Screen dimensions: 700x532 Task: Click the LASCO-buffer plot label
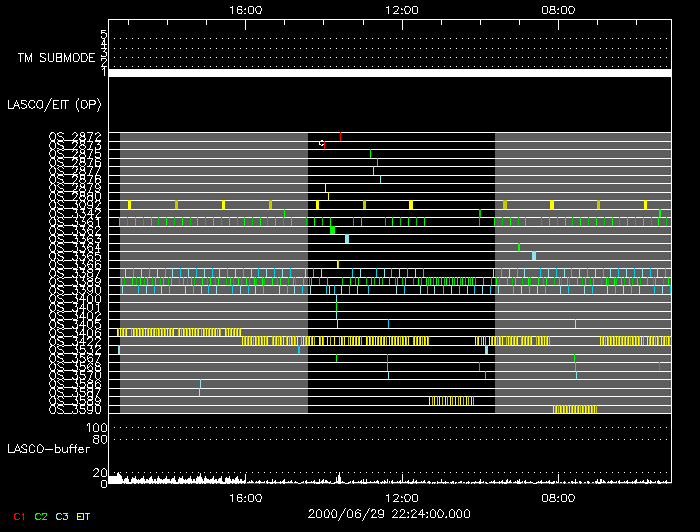(50, 448)
